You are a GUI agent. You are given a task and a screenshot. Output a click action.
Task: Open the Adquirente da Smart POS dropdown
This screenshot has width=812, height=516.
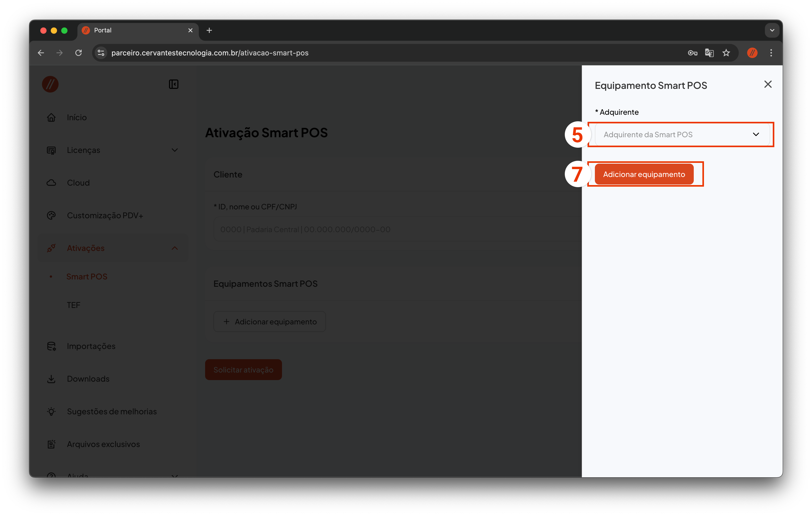[x=682, y=134]
